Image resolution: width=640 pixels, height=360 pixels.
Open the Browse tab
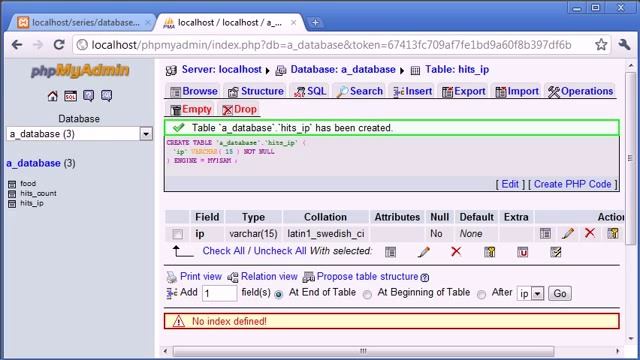[193, 91]
